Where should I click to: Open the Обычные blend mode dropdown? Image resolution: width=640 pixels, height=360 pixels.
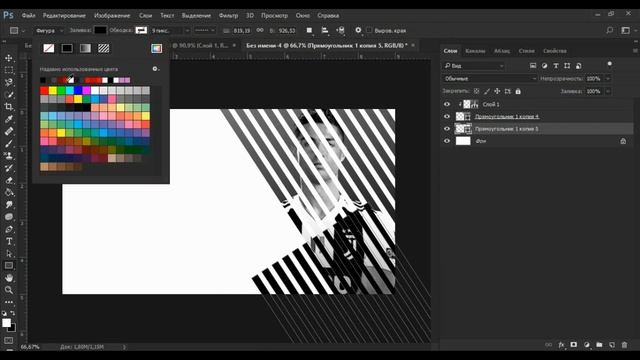click(x=490, y=78)
